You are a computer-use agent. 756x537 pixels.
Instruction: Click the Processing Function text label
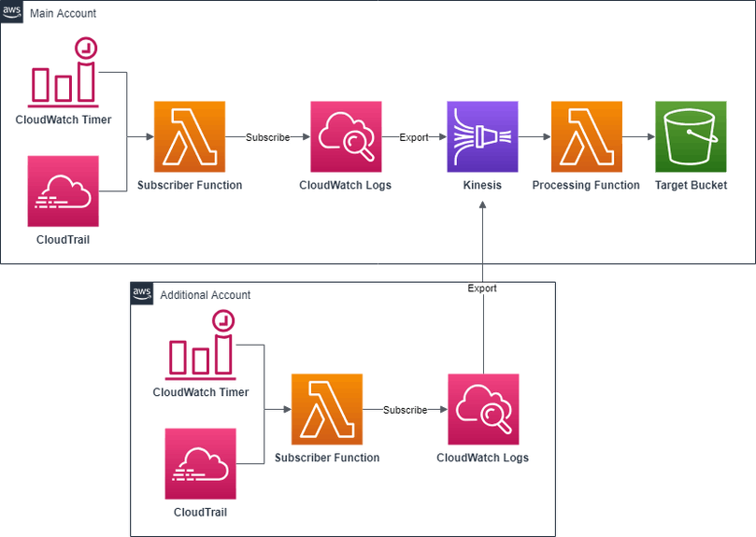(x=586, y=186)
